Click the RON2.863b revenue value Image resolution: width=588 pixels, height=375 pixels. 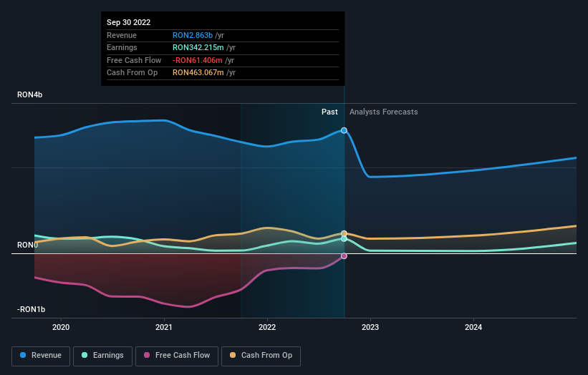coord(193,35)
